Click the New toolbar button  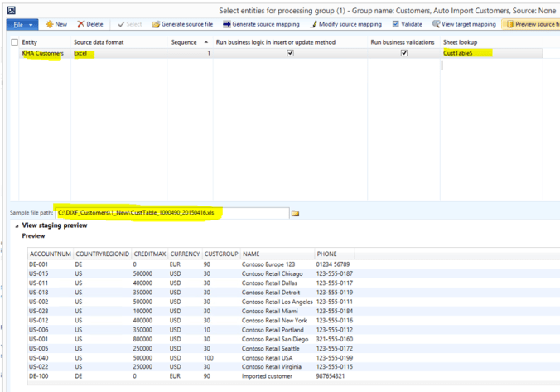pos(56,24)
